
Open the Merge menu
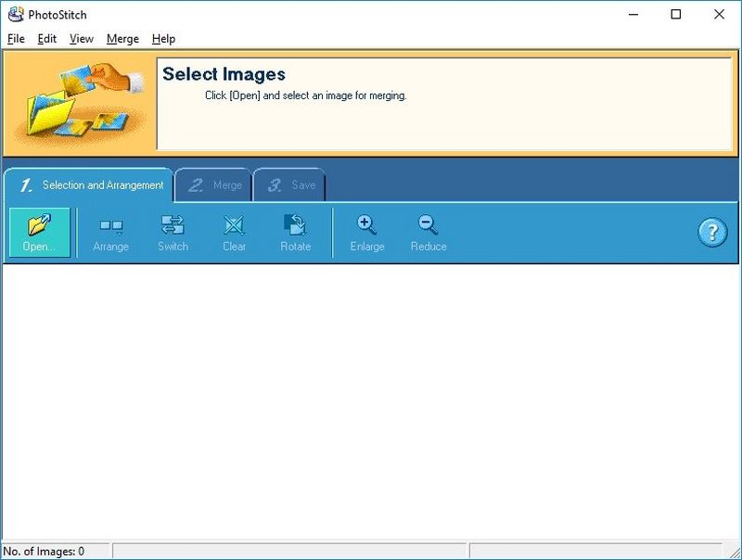(x=122, y=39)
